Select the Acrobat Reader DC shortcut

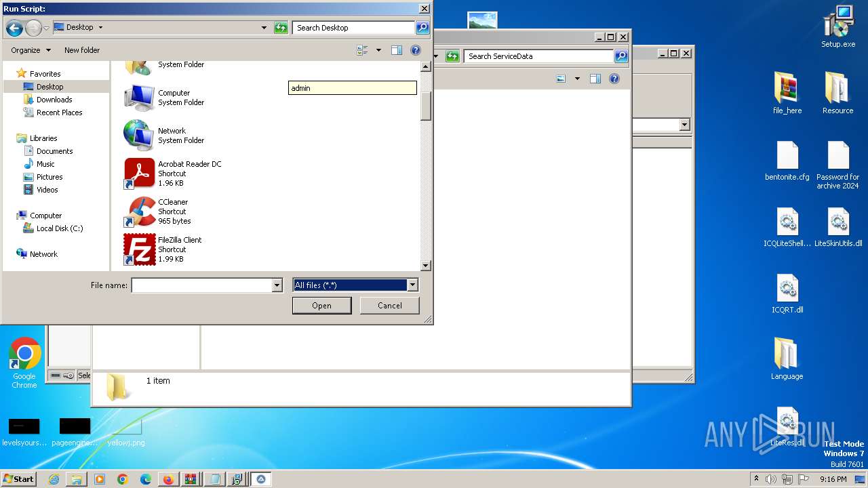click(173, 174)
